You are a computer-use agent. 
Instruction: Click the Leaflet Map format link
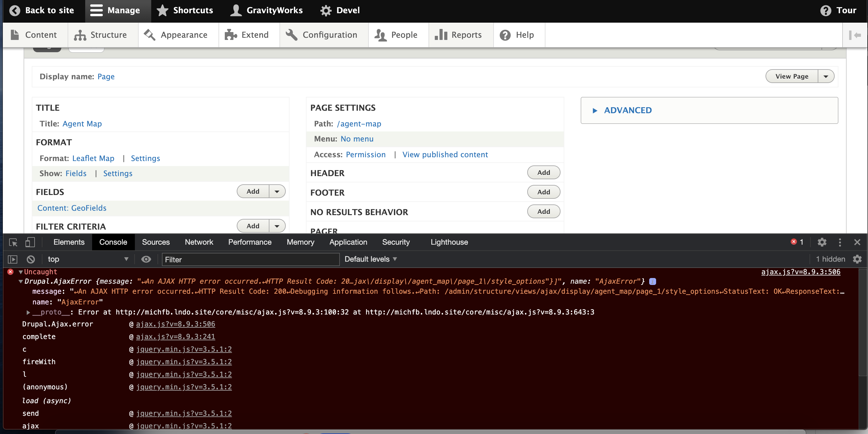tap(93, 159)
